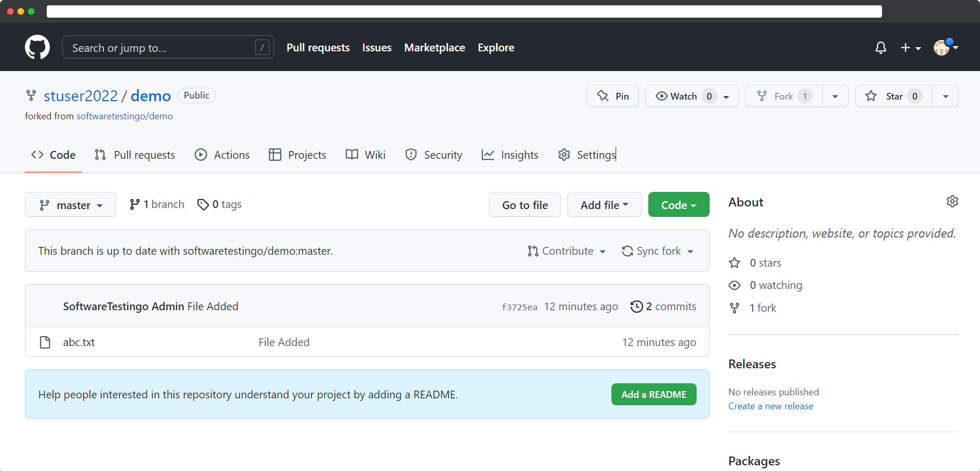Click the branch icon beside 1 branch
Image resolution: width=980 pixels, height=471 pixels.
134,204
